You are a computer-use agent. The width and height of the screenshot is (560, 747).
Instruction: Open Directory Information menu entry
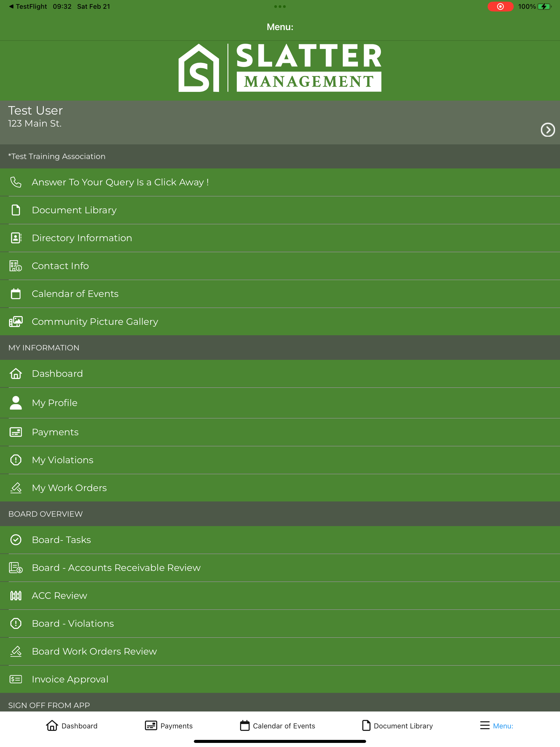pos(280,238)
